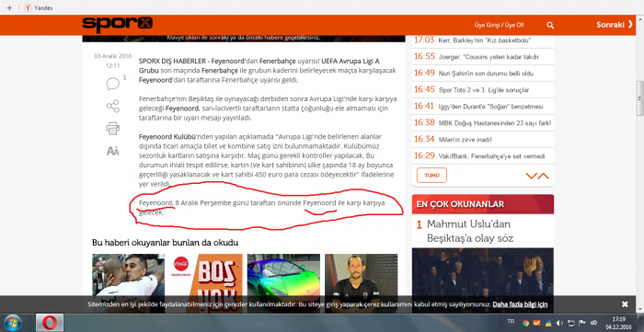Switch to the Yandex browser tab
The height and width of the screenshot is (332, 644).
[39, 7]
